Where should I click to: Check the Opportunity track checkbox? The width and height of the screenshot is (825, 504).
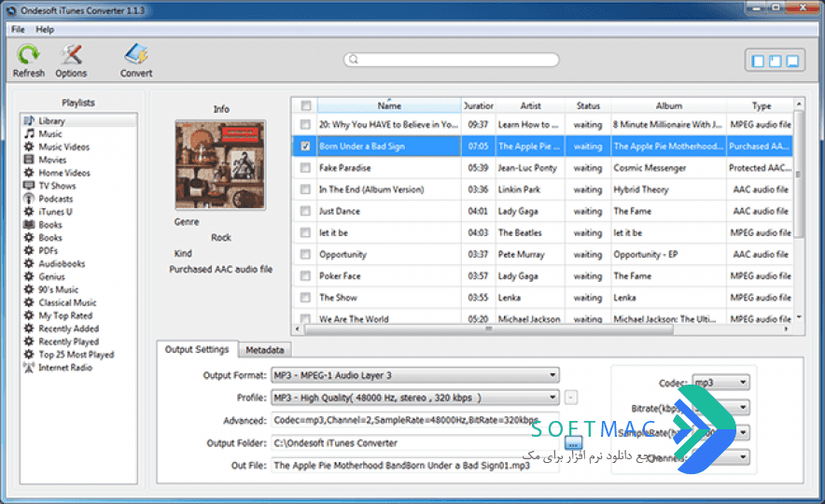[305, 254]
